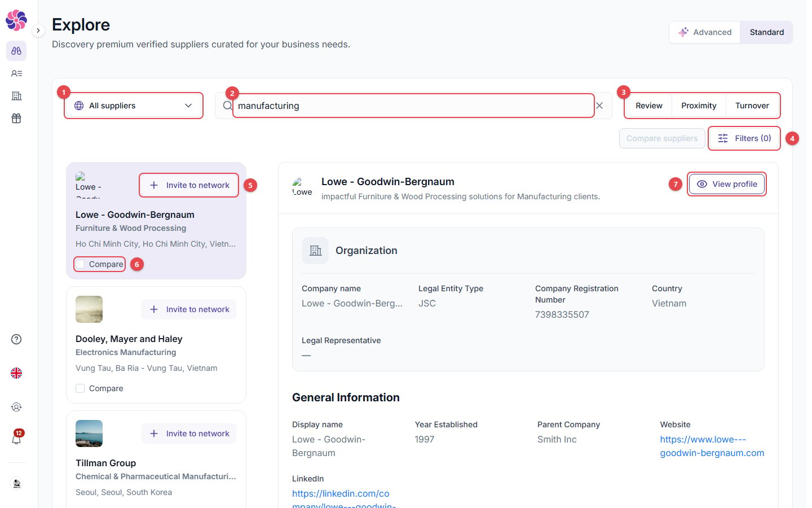Change language via UK flag icon
Image resolution: width=812 pixels, height=508 pixels.
[x=16, y=373]
